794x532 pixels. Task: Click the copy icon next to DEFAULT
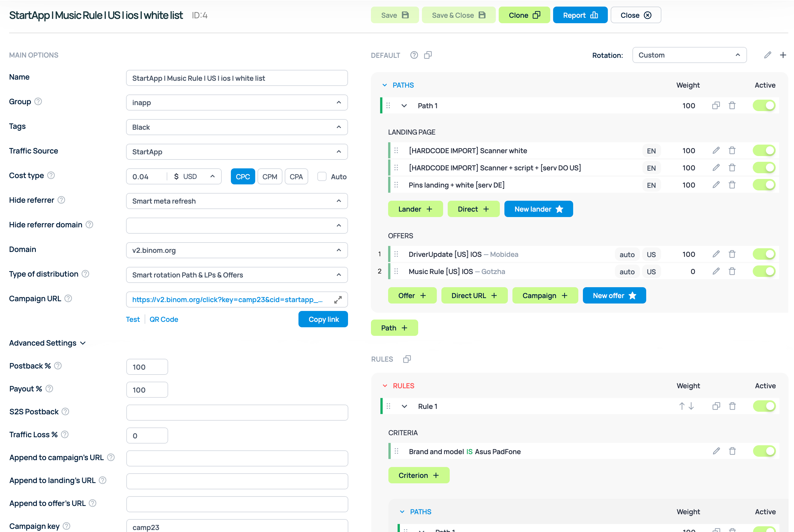pyautogui.click(x=428, y=55)
